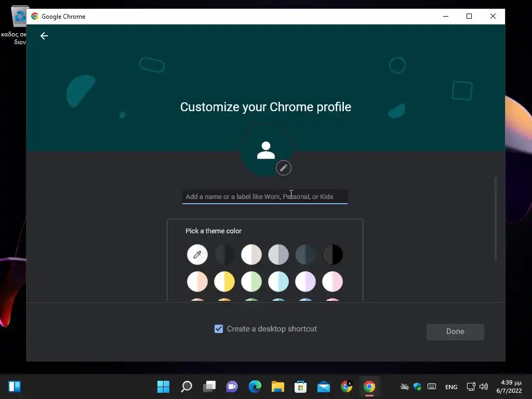The image size is (532, 399).
Task: Choose the black theme color
Action: (x=332, y=255)
